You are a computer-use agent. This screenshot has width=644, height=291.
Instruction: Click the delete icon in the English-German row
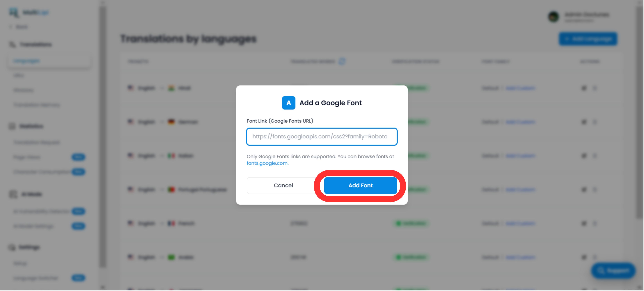pos(595,122)
